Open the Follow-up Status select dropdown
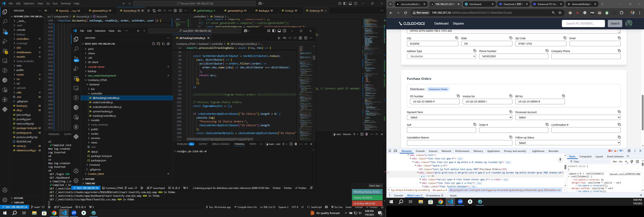This screenshot has height=217, width=644. [x=568, y=143]
